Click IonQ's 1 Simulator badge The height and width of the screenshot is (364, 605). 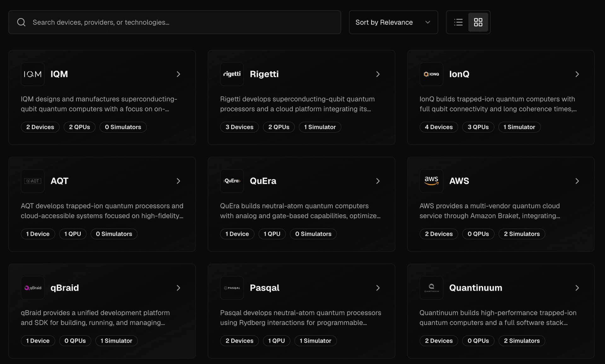pos(519,127)
